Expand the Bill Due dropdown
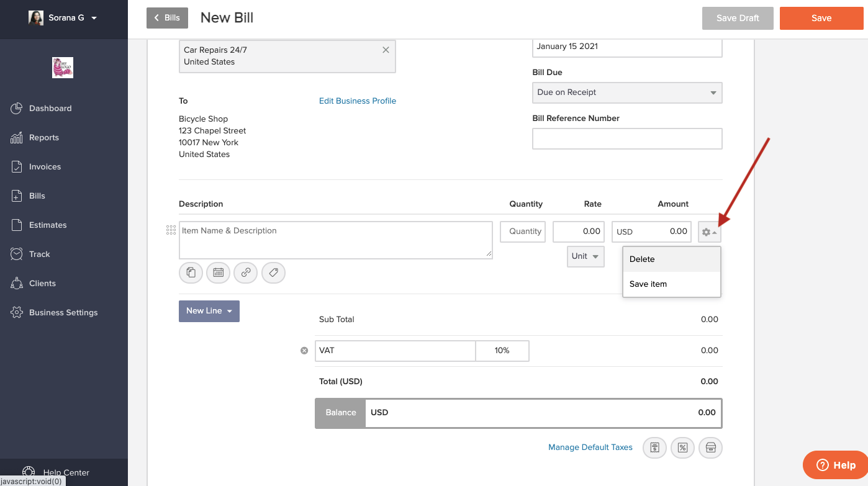This screenshot has height=486, width=868. [627, 92]
